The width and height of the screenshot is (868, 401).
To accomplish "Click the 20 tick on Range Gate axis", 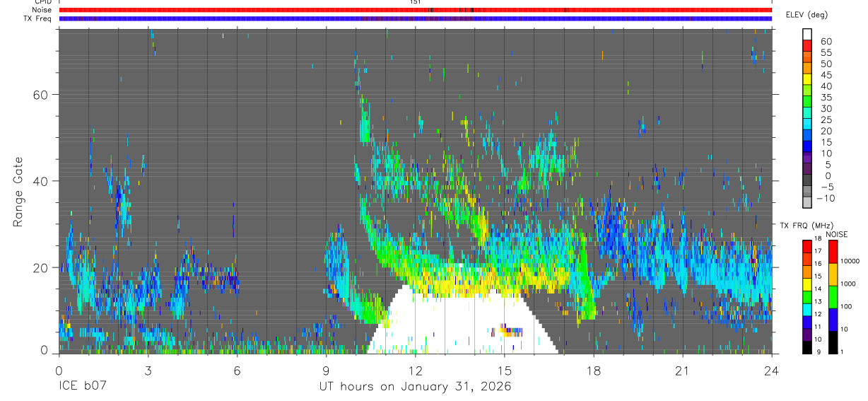I will point(40,267).
